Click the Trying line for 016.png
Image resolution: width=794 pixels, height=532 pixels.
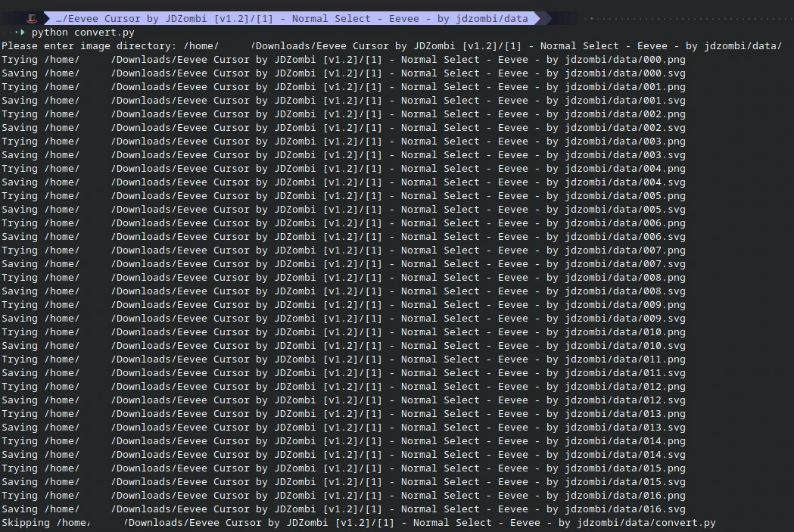344,496
